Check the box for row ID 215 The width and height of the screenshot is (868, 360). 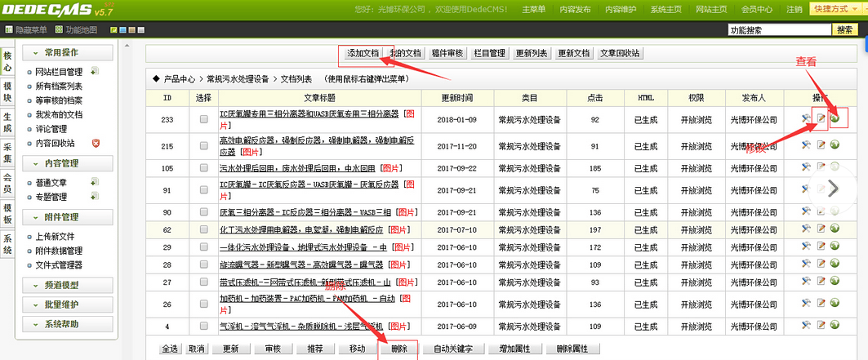pyautogui.click(x=203, y=146)
